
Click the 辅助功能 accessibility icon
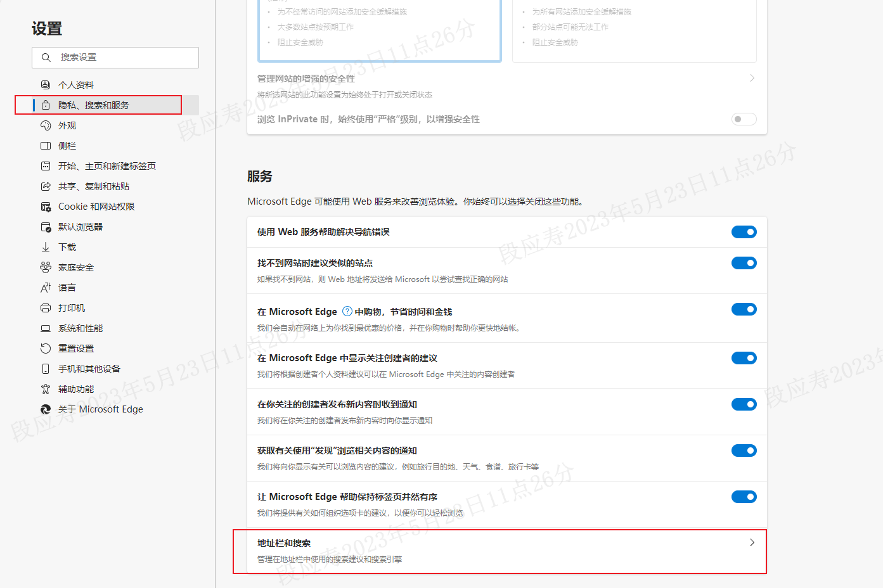pos(46,389)
